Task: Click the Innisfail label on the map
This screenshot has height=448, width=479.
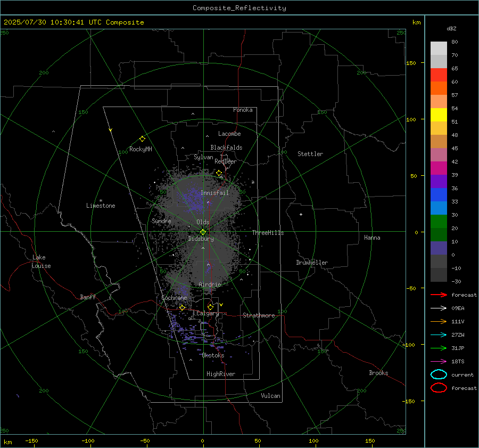Action: click(214, 193)
